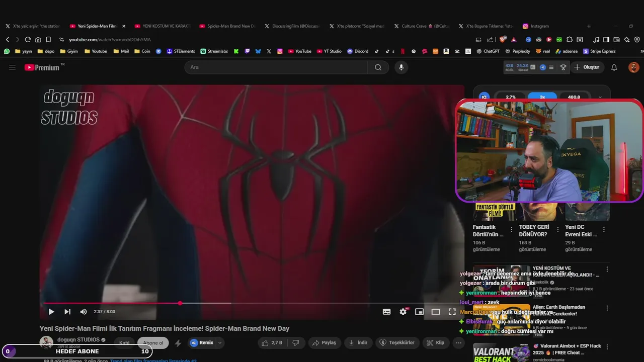The width and height of the screenshot is (644, 362).
Task: Open the Coin bookmarks folder
Action: tap(142, 51)
